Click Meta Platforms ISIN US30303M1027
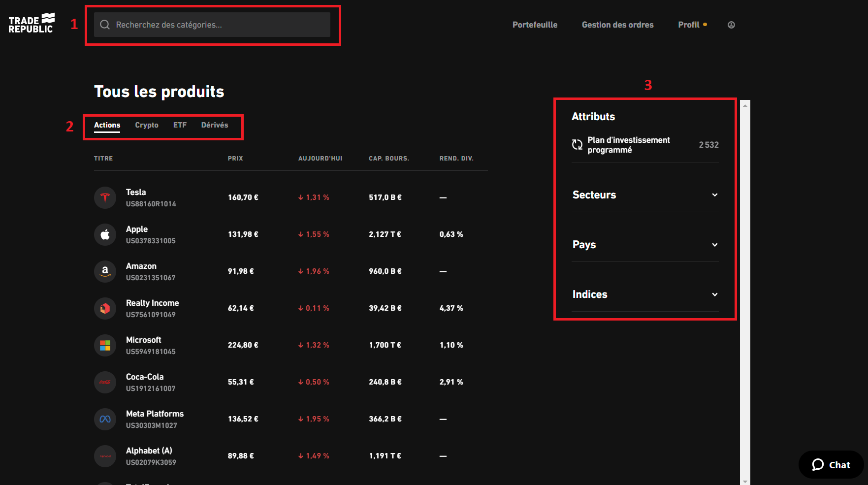The height and width of the screenshot is (485, 868). point(152,425)
